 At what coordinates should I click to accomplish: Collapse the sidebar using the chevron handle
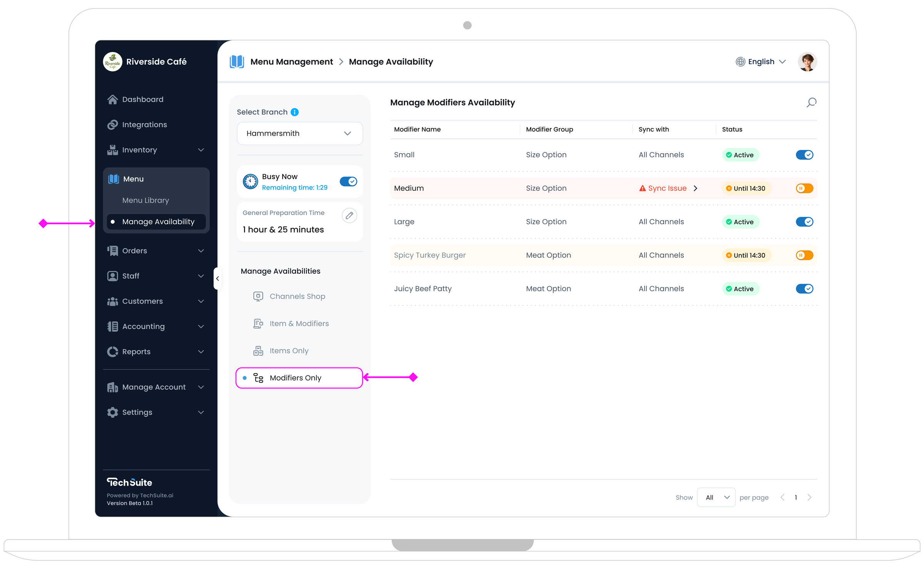218,278
